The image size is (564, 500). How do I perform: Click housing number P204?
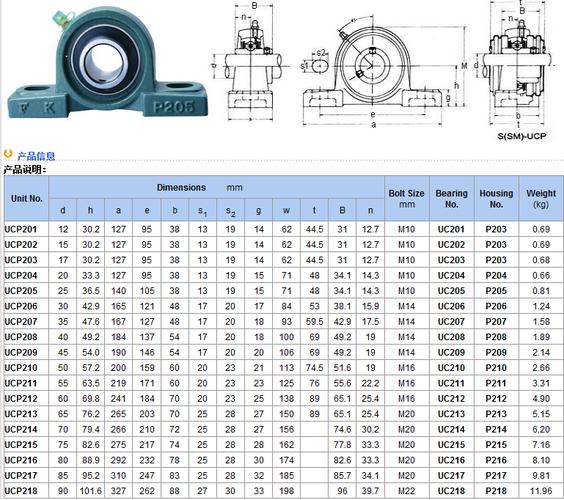coord(496,275)
